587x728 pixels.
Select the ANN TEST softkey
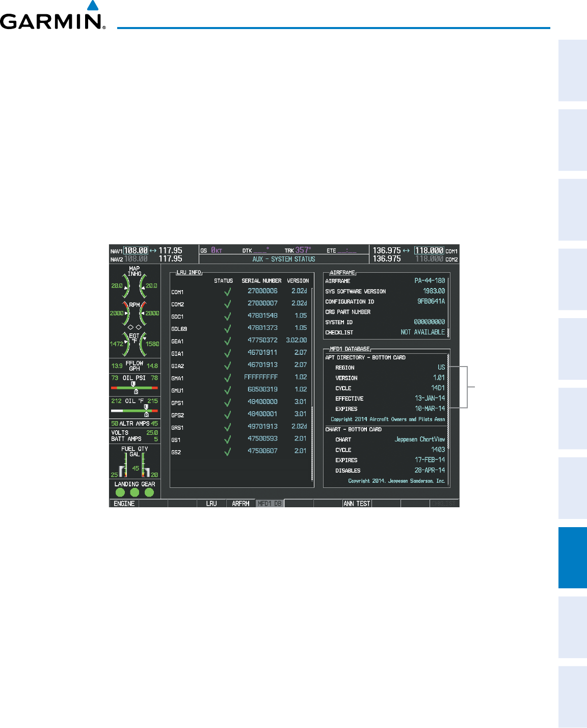coord(357,503)
